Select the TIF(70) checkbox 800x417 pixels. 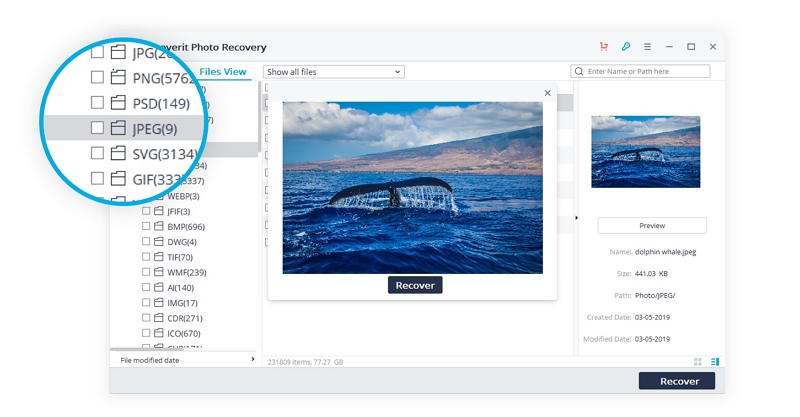[x=146, y=257]
